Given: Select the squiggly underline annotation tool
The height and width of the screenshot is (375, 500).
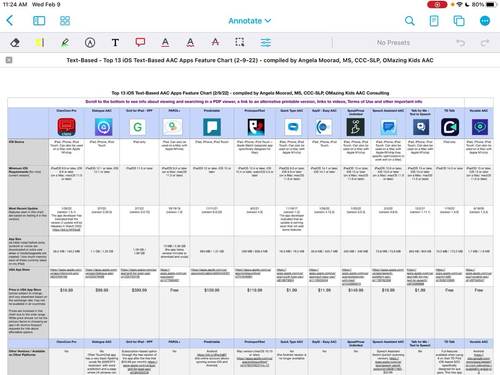Looking at the screenshot, I should (190, 42).
